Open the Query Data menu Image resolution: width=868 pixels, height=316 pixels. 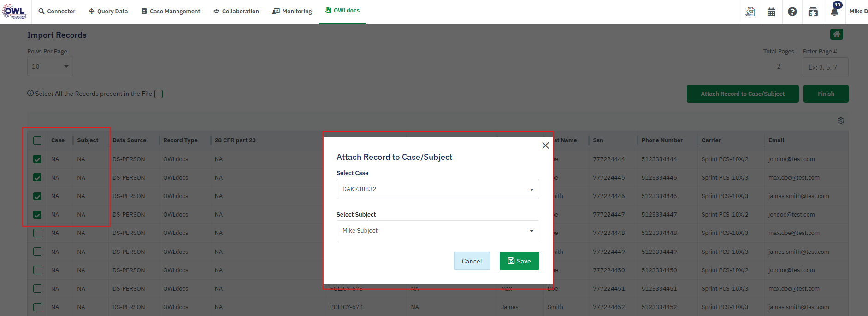click(x=108, y=11)
